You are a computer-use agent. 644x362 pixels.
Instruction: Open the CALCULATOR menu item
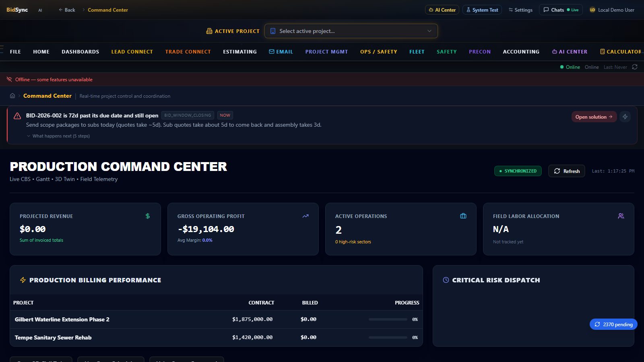tap(621, 51)
